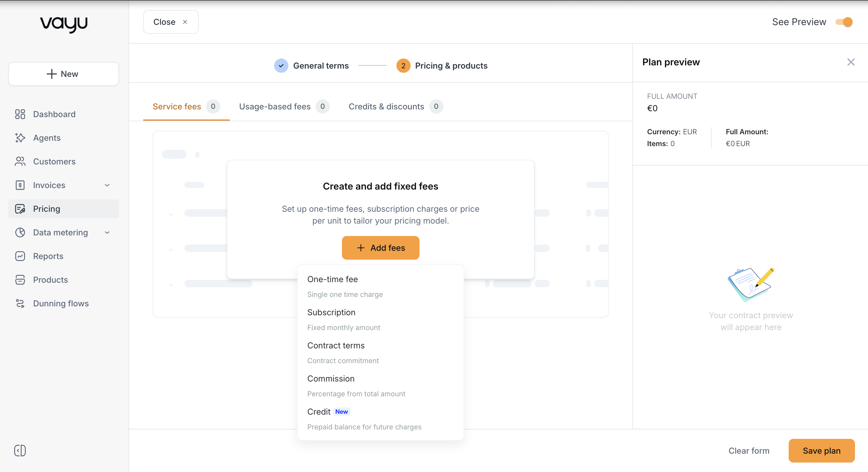Choose Subscription fee option
The height and width of the screenshot is (472, 868).
pyautogui.click(x=380, y=319)
